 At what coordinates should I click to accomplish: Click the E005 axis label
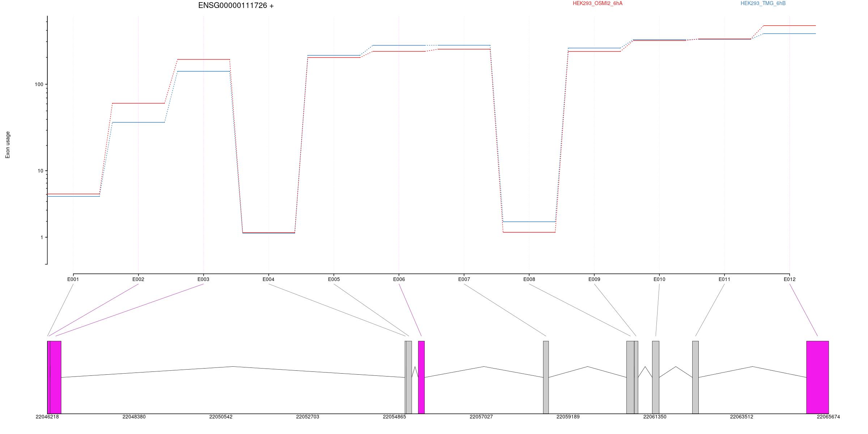[334, 279]
